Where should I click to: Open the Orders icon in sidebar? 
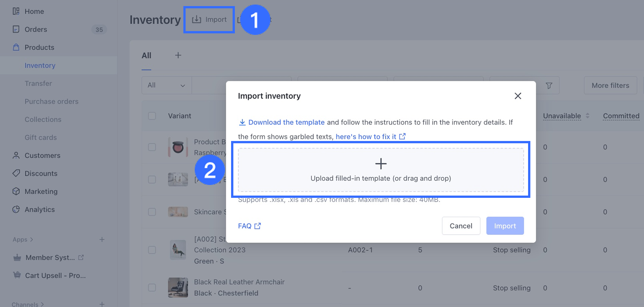pyautogui.click(x=16, y=29)
